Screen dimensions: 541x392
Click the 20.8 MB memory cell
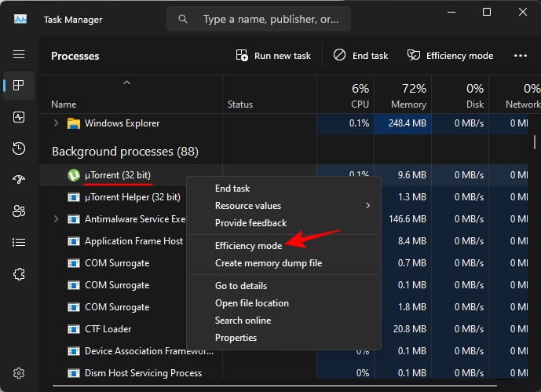point(407,329)
